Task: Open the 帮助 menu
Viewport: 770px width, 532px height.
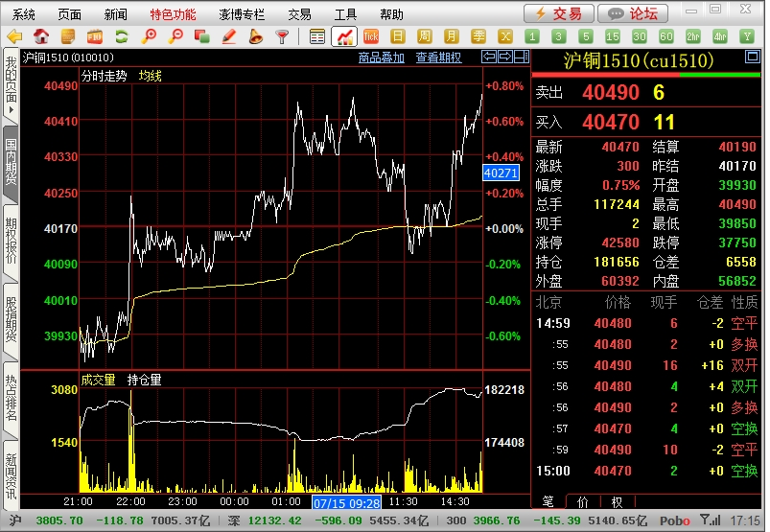Action: tap(391, 14)
